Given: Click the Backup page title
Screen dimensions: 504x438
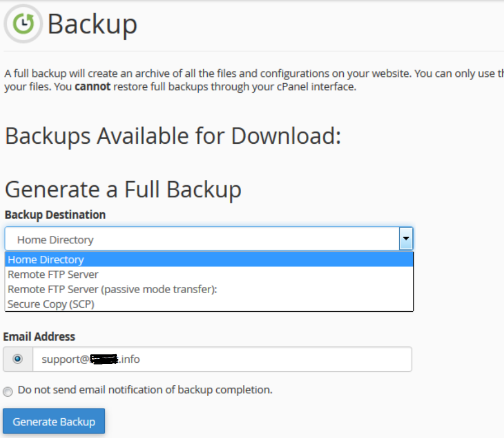Looking at the screenshot, I should pyautogui.click(x=92, y=24).
